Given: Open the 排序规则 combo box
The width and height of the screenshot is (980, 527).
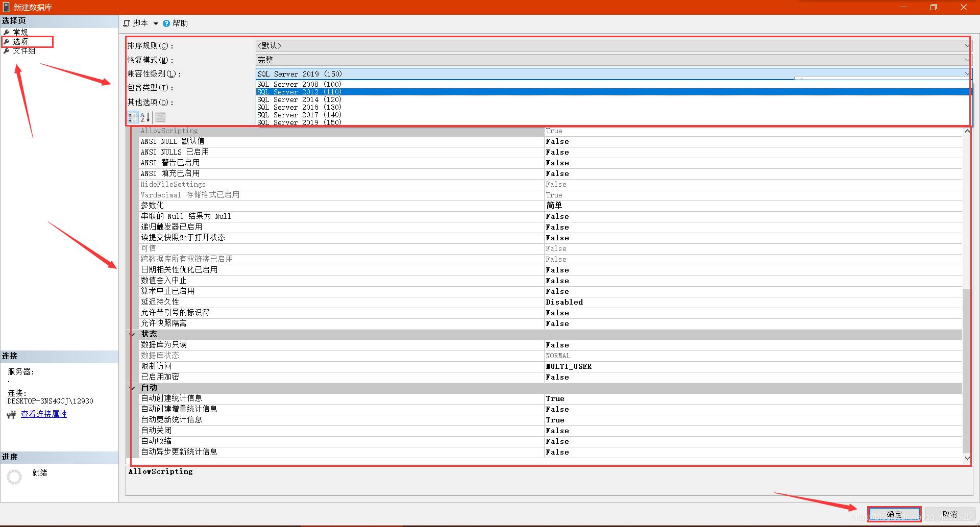Looking at the screenshot, I should coord(614,45).
